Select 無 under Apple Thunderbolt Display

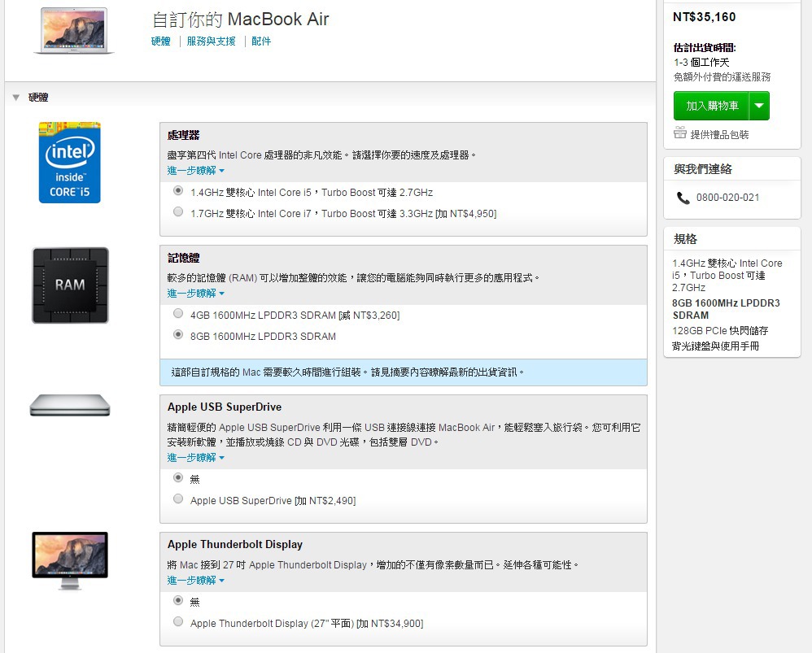pos(178,601)
